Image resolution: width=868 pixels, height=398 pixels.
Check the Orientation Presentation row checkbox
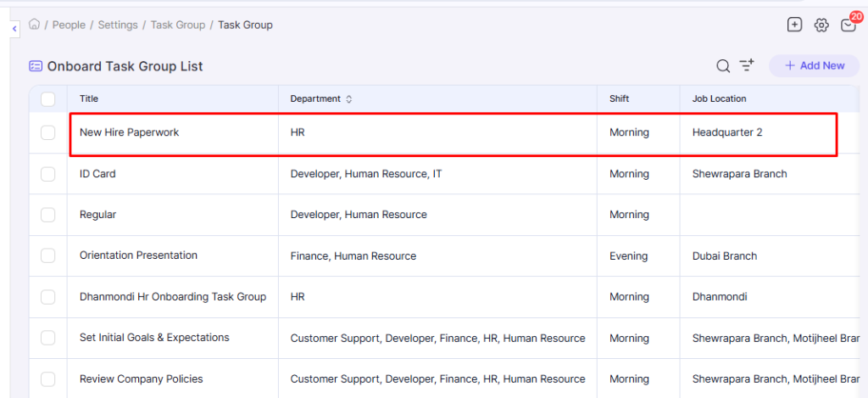point(48,255)
